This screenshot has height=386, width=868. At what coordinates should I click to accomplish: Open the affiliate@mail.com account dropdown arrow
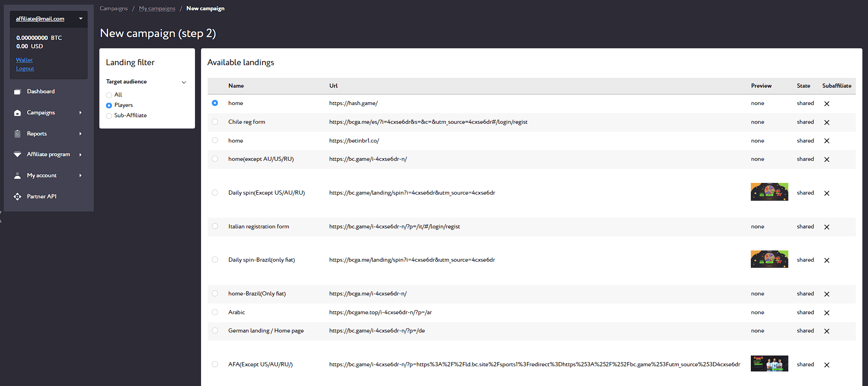[x=81, y=19]
